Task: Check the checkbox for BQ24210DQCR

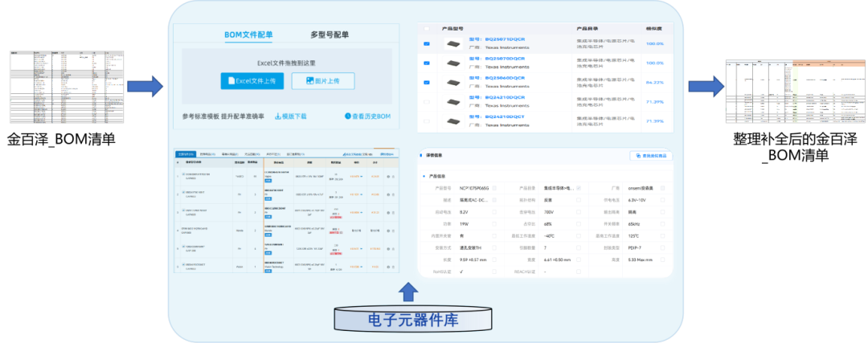Action: (426, 102)
